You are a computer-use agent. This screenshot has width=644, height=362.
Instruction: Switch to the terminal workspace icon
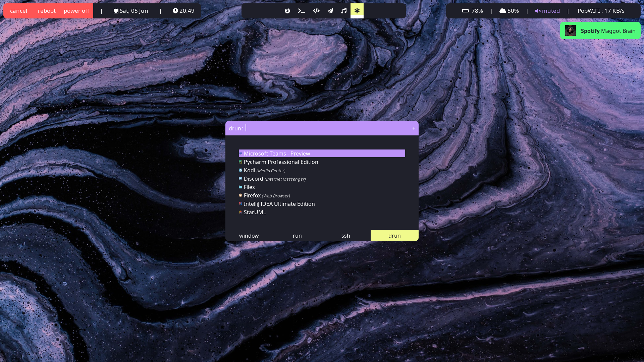[302, 11]
